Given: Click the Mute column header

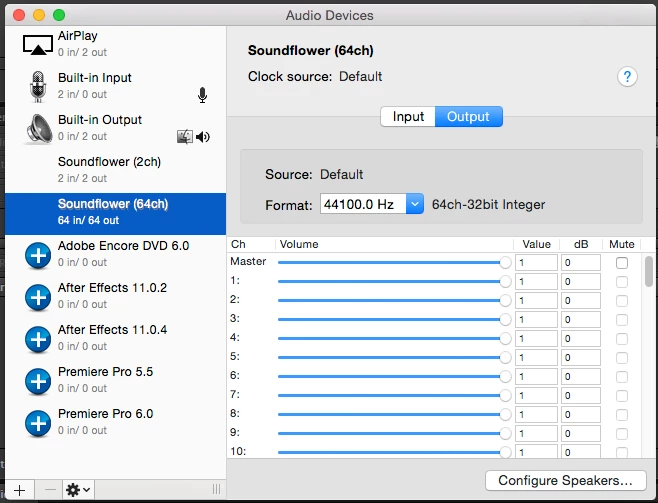Looking at the screenshot, I should click(621, 244).
